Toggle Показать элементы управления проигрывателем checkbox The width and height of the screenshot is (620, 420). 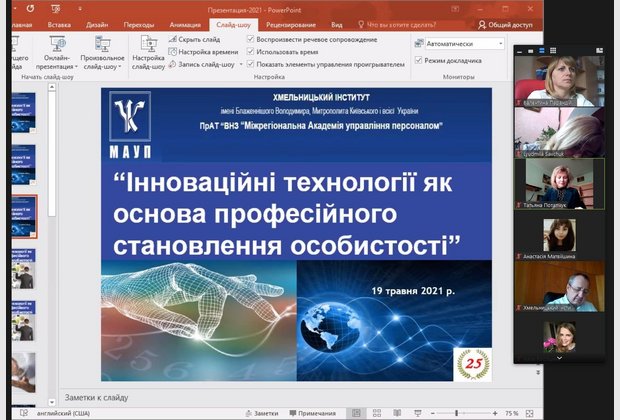[251, 64]
